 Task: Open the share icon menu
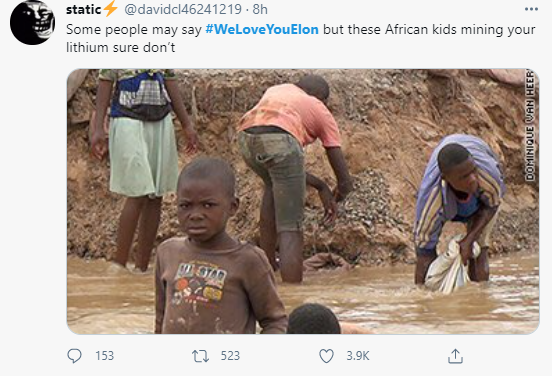pos(455,356)
